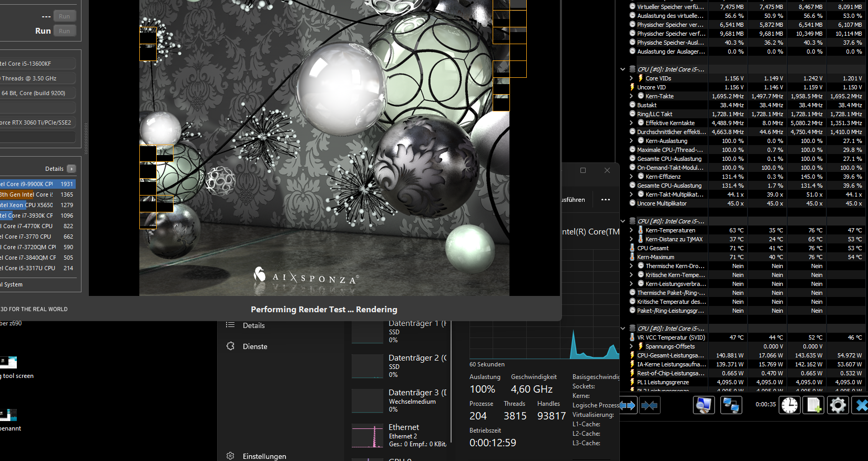The width and height of the screenshot is (868, 461).
Task: Select the 8th Gen Intel Core ranking row scoring 1365
Action: [38, 194]
